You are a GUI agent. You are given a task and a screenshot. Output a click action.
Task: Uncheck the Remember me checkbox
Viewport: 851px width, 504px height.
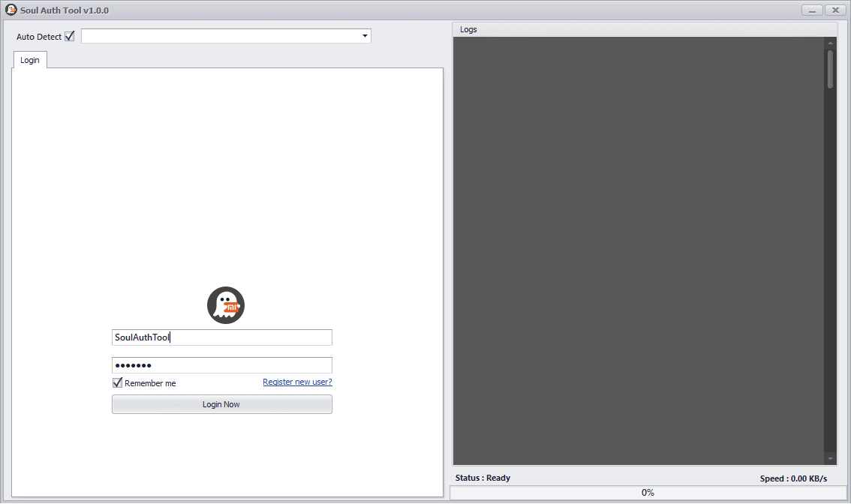coord(117,382)
